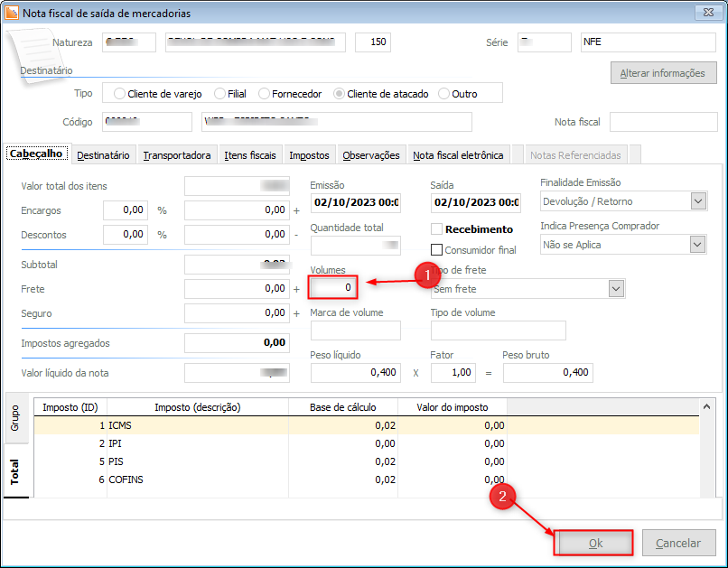Select the Outro radio option
728x568 pixels.
coord(443,93)
